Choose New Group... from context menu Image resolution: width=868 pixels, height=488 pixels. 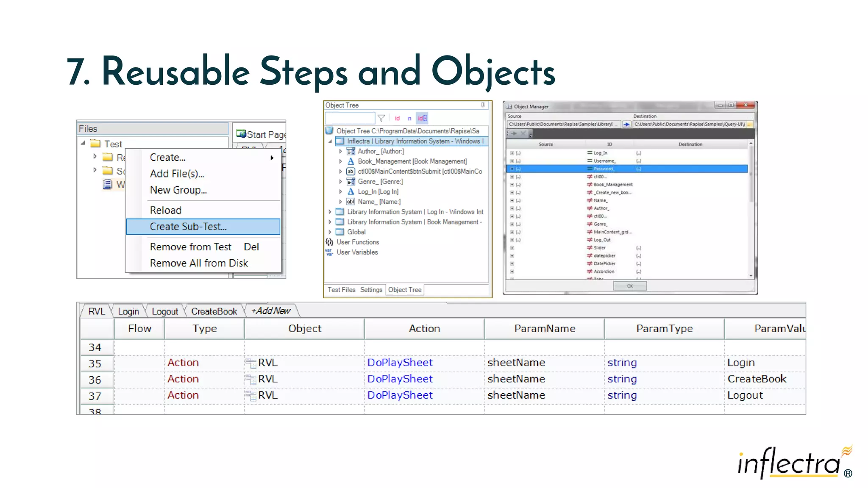[203, 190]
